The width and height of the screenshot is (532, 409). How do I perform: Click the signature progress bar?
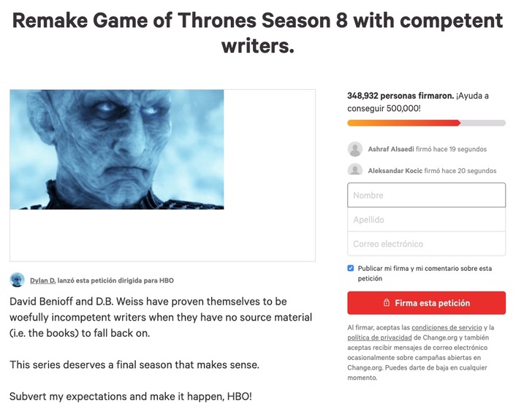pyautogui.click(x=426, y=123)
